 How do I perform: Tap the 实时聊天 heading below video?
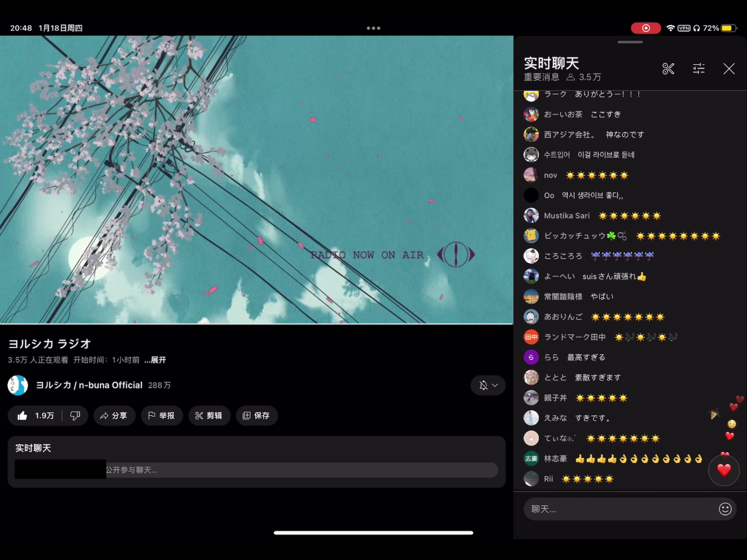click(x=33, y=448)
